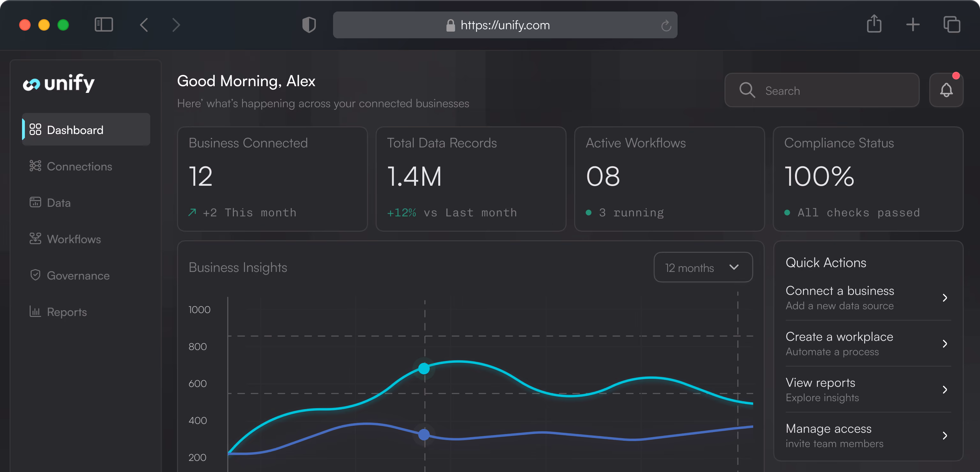Click the Workflows icon in sidebar
980x472 pixels.
[x=35, y=239]
